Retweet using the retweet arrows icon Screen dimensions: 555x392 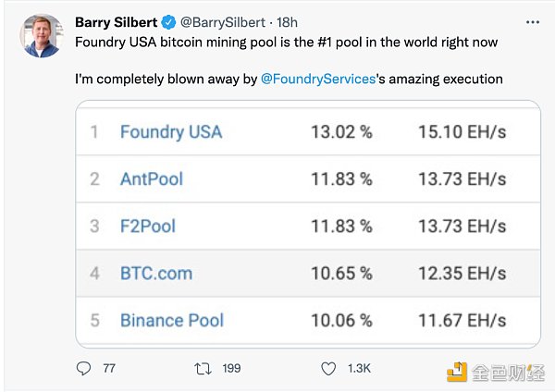tap(203, 369)
